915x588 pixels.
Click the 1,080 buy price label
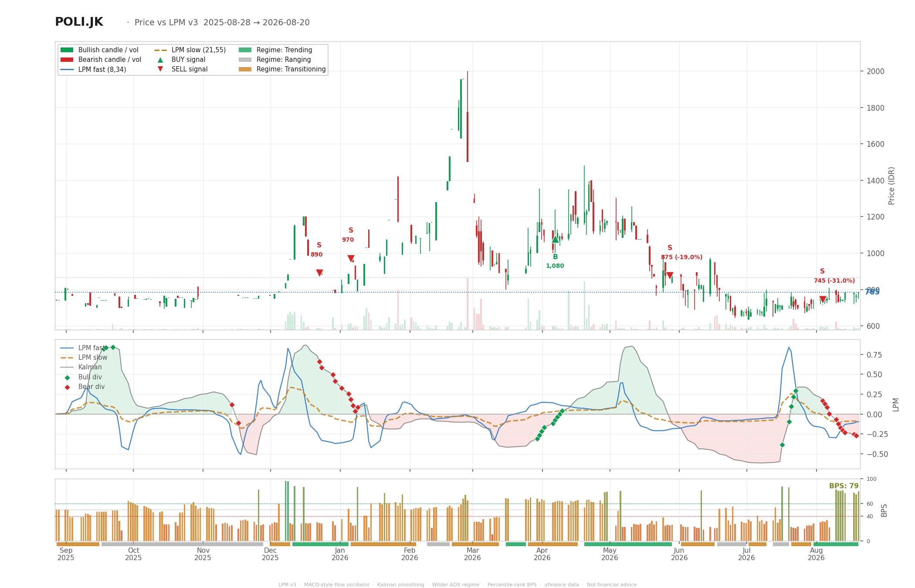[x=555, y=266]
